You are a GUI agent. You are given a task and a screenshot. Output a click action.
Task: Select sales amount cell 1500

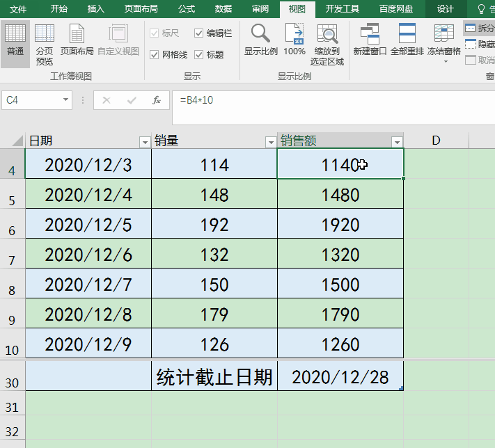click(340, 284)
